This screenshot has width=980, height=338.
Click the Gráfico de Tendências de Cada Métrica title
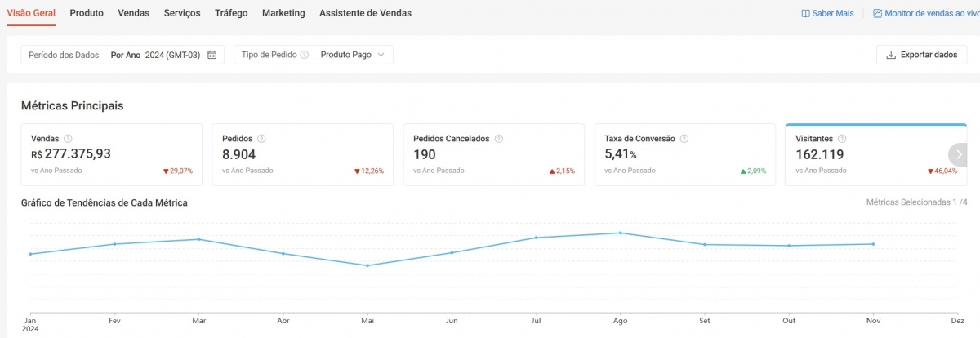105,202
